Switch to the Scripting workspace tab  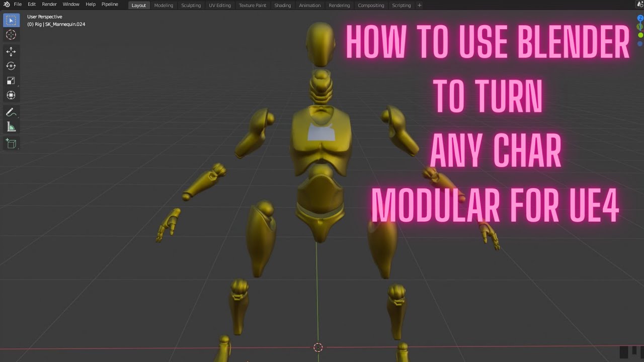(x=401, y=6)
